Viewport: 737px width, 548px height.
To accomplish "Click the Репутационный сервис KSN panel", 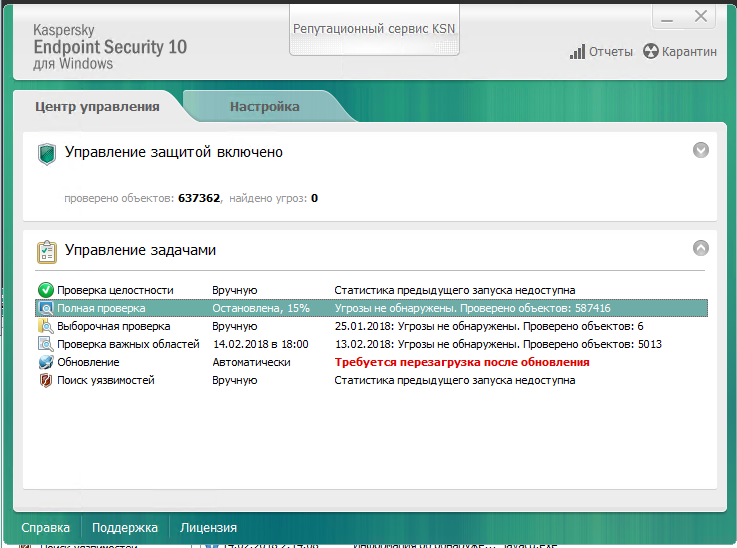I will point(373,30).
